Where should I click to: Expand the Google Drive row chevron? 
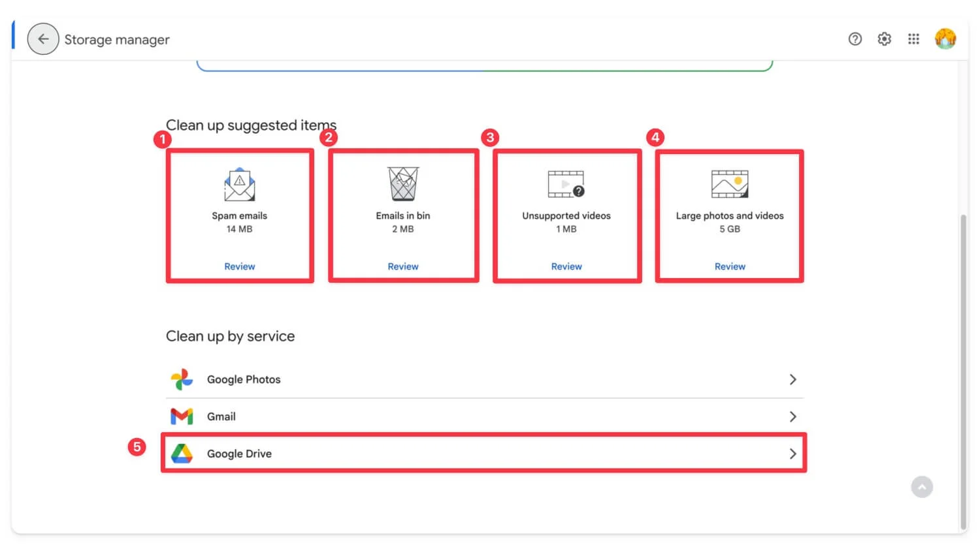tap(792, 454)
